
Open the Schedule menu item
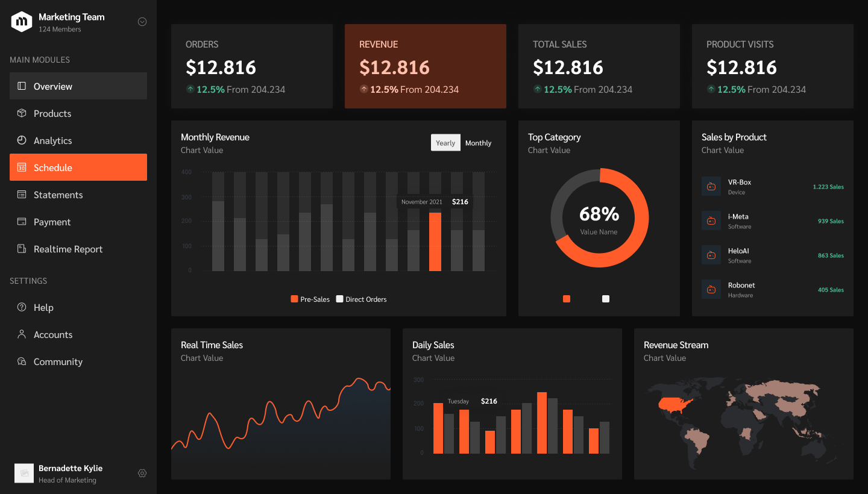(78, 167)
